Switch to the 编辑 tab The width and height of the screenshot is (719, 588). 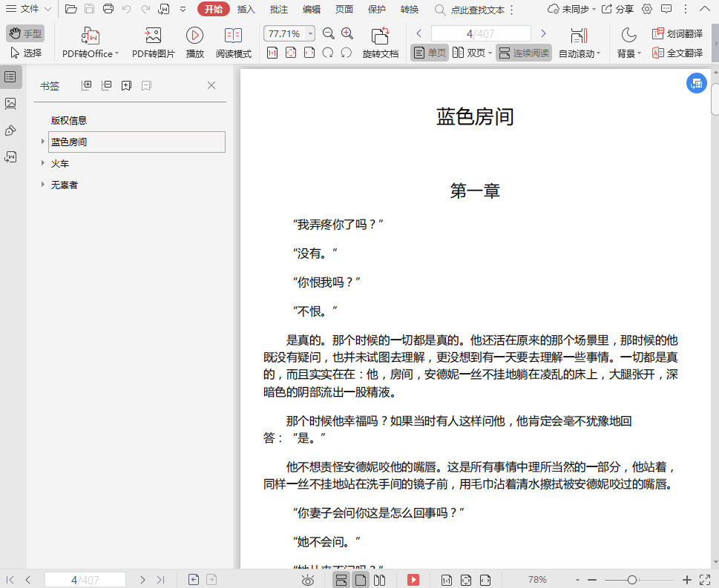312,10
